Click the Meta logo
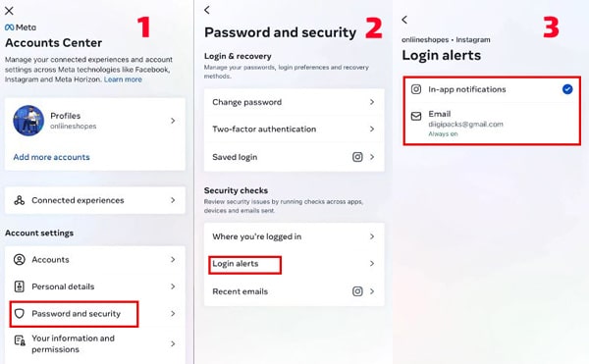 [x=21, y=27]
